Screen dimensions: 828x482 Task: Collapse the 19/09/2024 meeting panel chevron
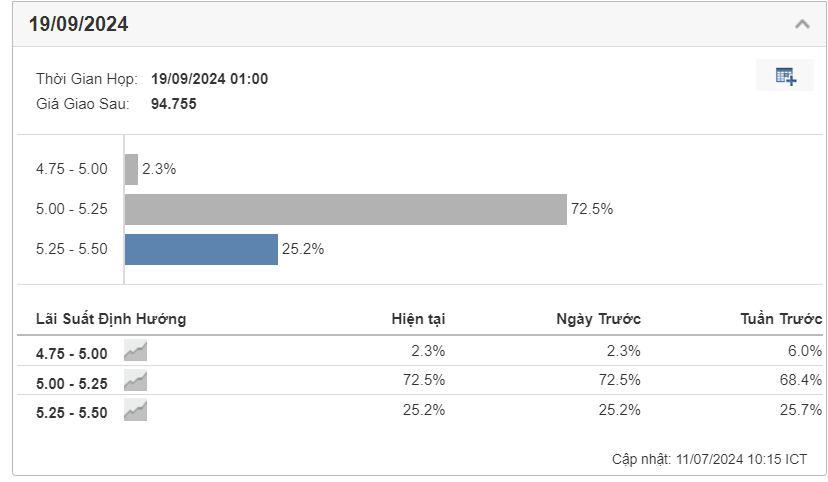801,24
